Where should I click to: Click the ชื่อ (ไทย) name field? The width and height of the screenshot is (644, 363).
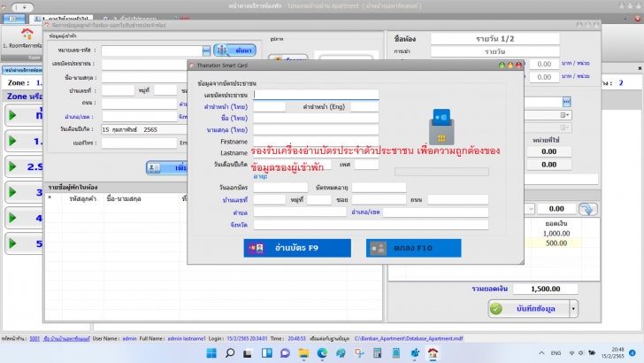point(316,119)
